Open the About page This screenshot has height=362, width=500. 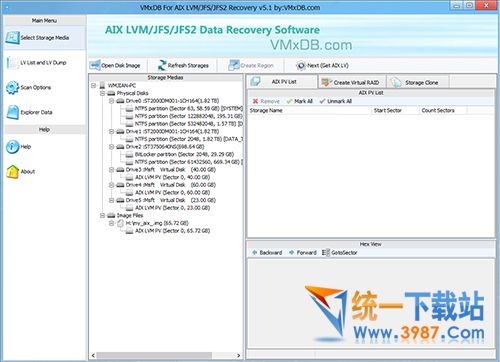click(x=21, y=172)
